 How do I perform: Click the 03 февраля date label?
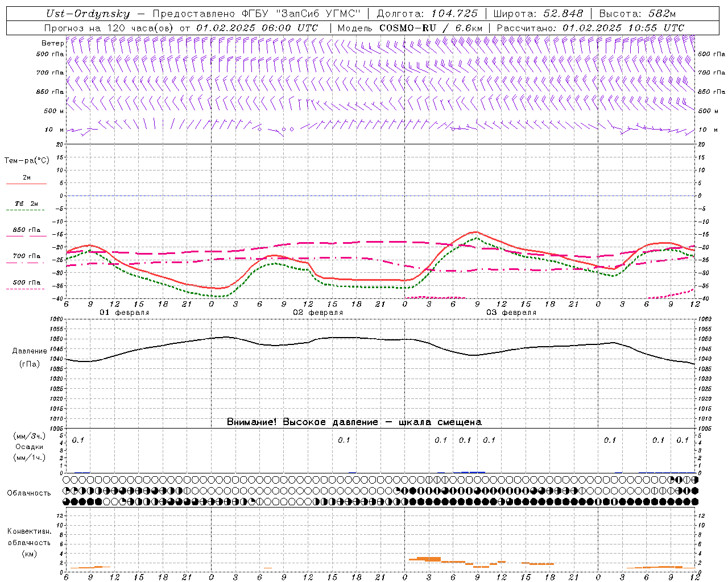coord(511,313)
